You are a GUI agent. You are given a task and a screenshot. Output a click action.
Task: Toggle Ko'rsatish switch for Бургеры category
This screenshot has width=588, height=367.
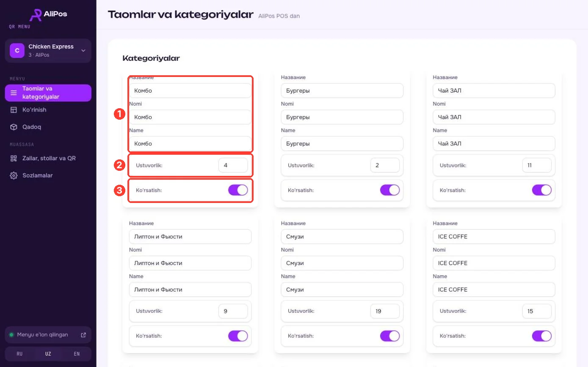[x=390, y=190]
